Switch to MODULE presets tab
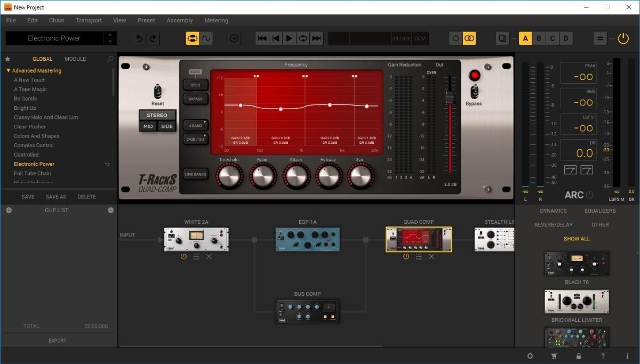Viewport: 640px width, 364px height. [75, 59]
